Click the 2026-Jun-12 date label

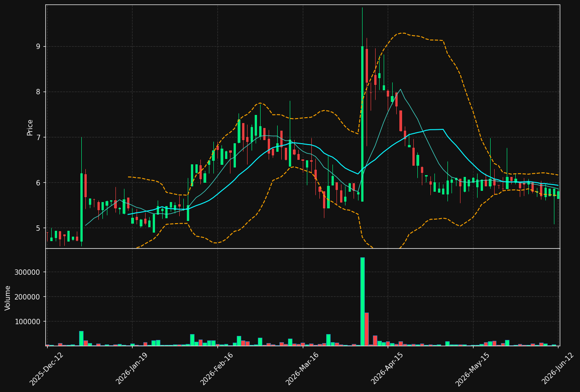click(x=558, y=369)
